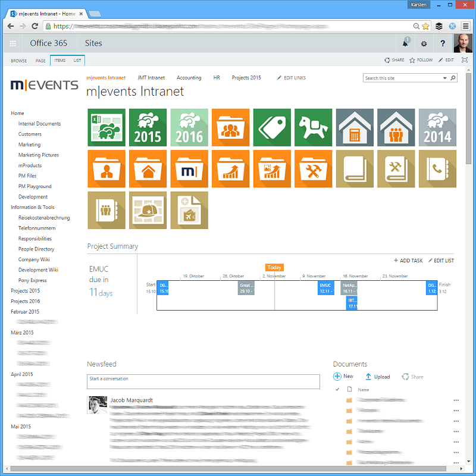
Task: Open the green Excel sheep tile
Action: (107, 127)
